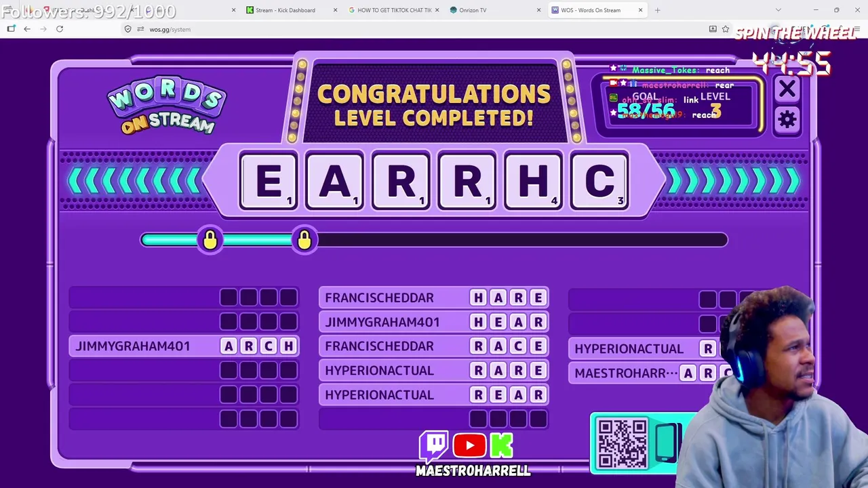Click the first lock on the progress bar

point(210,240)
